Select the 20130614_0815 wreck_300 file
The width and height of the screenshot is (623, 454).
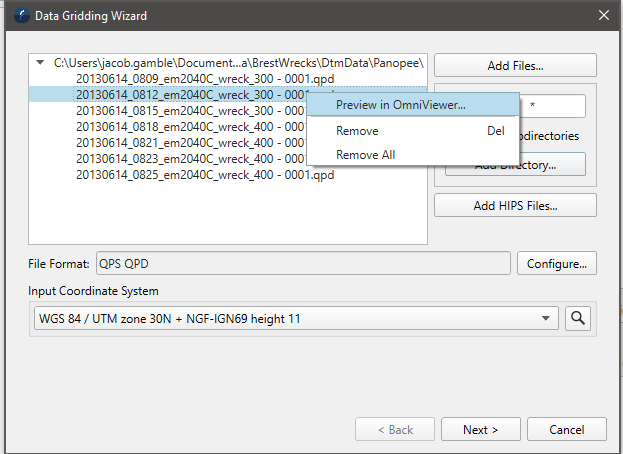pyautogui.click(x=190, y=110)
